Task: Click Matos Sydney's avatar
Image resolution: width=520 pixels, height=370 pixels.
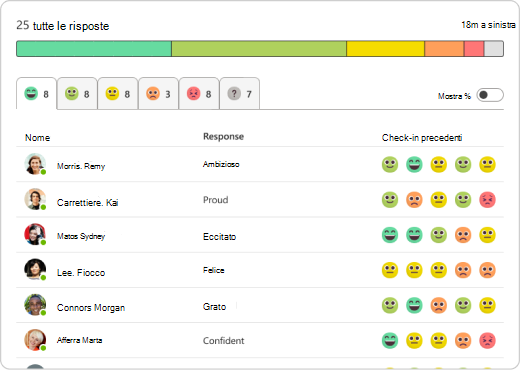Action: coord(35,234)
